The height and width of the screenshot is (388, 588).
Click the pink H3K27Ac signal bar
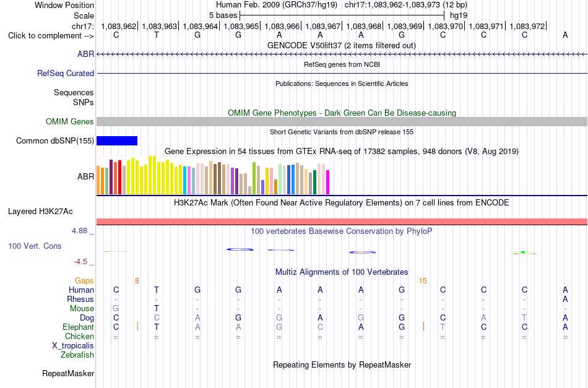(x=342, y=222)
